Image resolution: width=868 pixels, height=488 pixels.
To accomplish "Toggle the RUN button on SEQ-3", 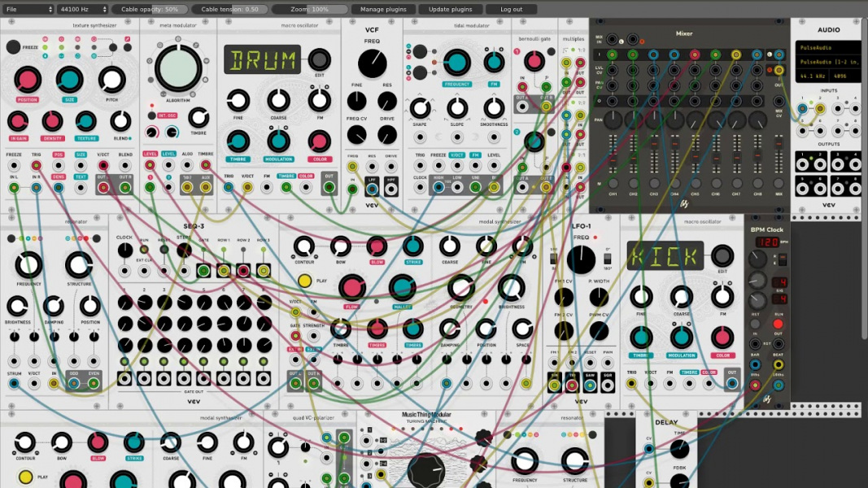I will point(144,250).
